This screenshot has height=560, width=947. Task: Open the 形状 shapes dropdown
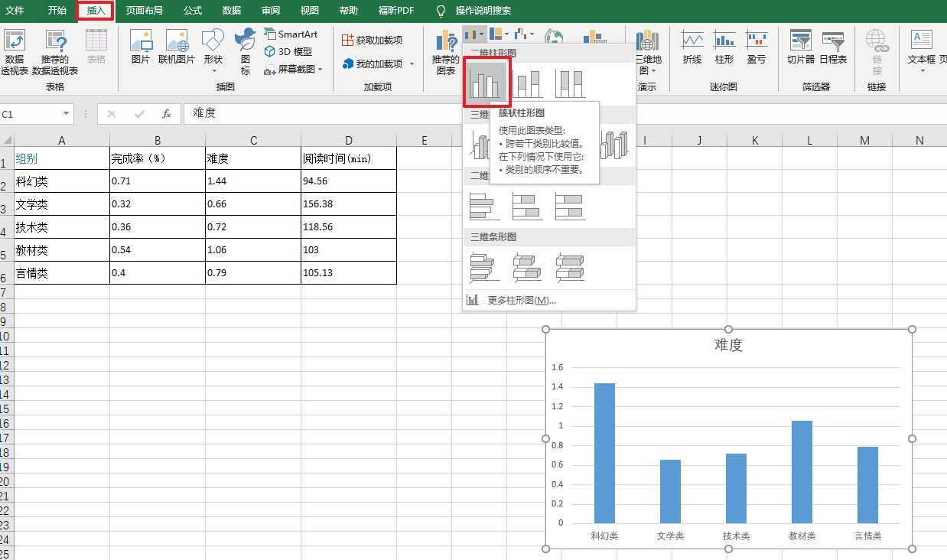(213, 52)
